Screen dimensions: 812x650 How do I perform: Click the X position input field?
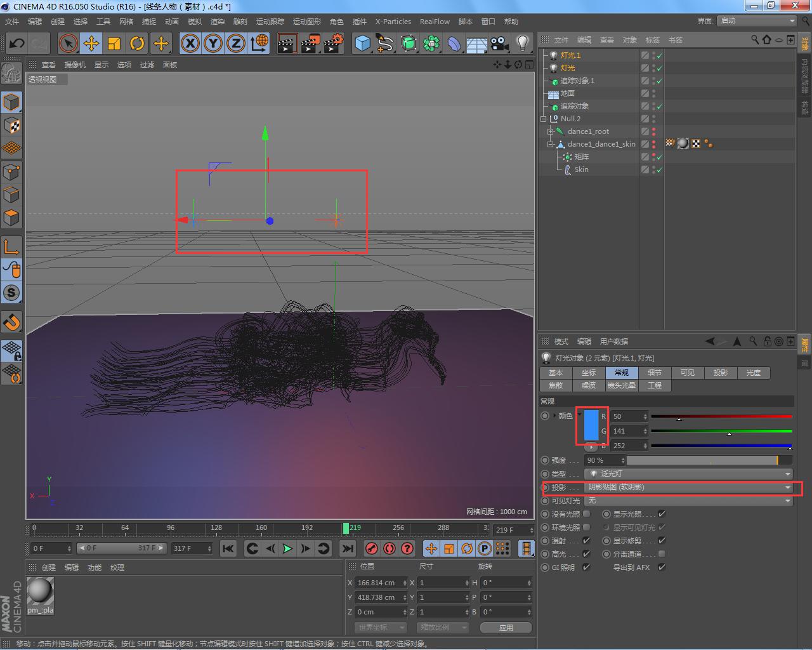tap(378, 583)
